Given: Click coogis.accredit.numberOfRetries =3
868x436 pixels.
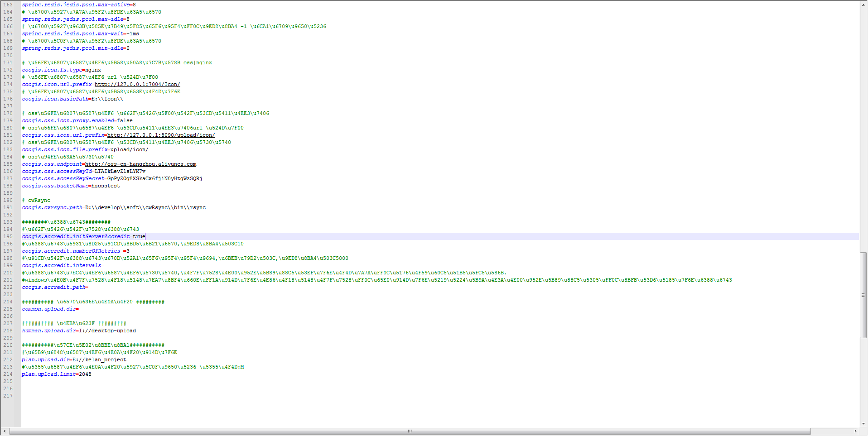Looking at the screenshot, I should (x=76, y=251).
